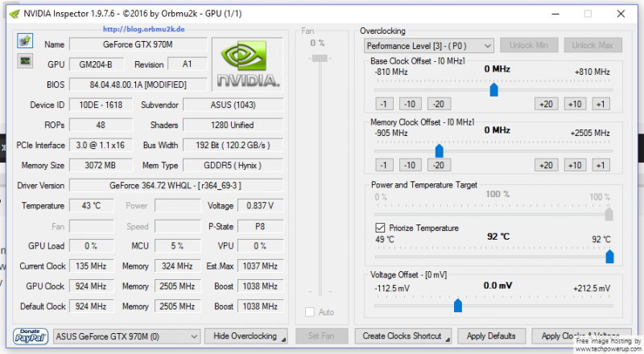The image size is (644, 354).
Task: Click the Subvendor value ASUS (1043)
Action: [233, 105]
